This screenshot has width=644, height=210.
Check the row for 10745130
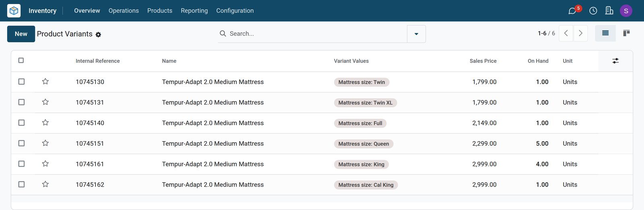[x=21, y=82]
